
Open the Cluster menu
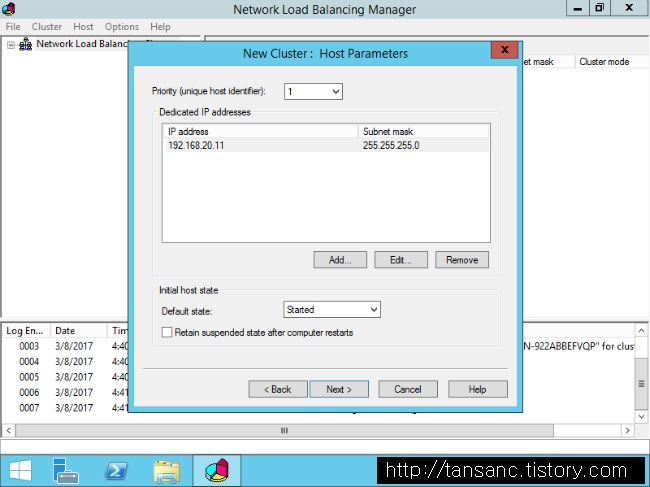(x=47, y=27)
